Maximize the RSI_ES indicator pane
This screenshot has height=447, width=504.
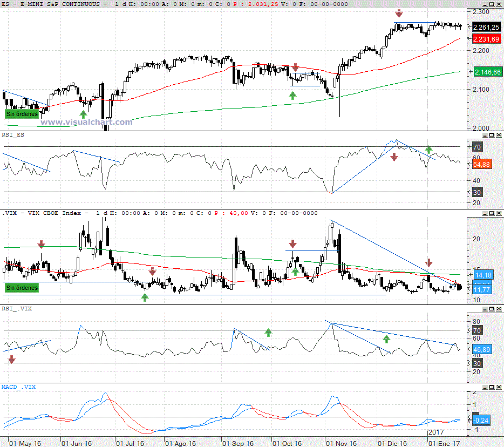tap(492, 135)
